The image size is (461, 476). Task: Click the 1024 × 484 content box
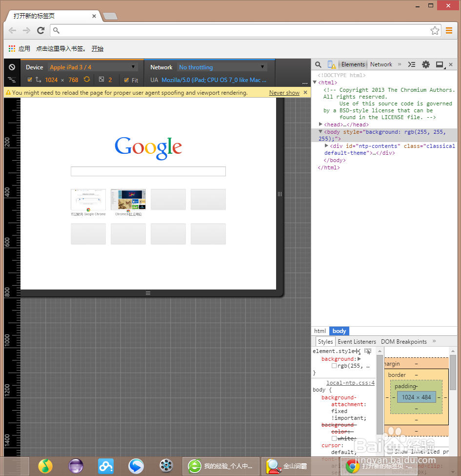coord(417,397)
